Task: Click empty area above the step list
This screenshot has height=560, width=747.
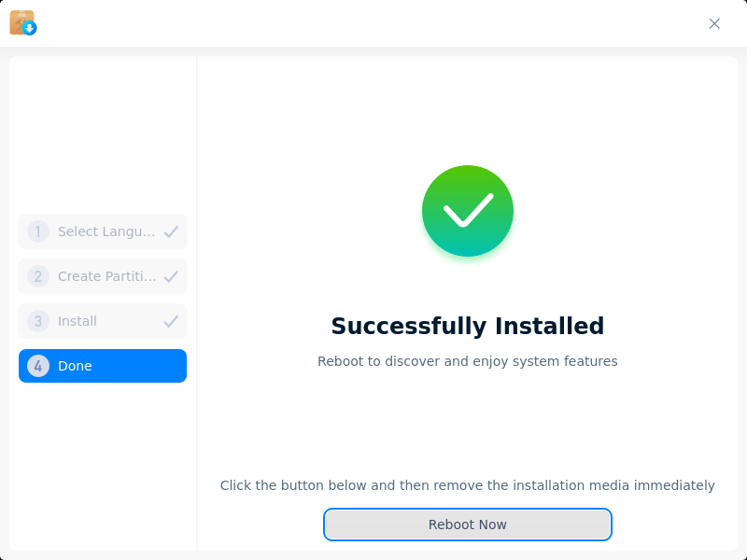Action: click(103, 133)
